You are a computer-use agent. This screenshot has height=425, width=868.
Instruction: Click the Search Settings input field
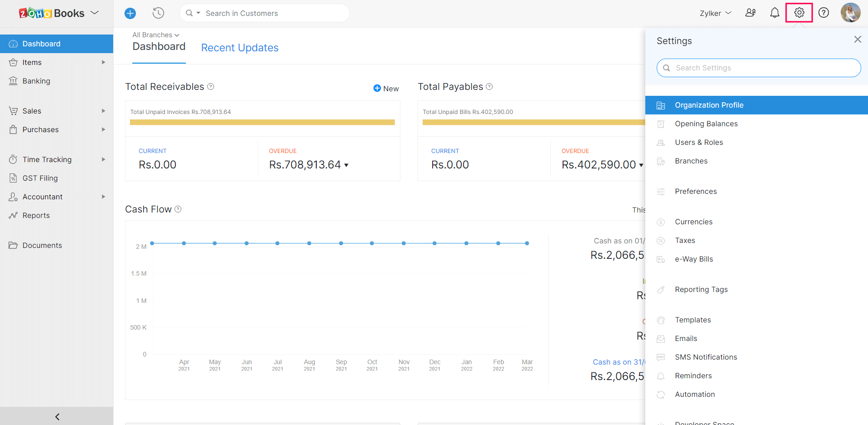pyautogui.click(x=758, y=68)
